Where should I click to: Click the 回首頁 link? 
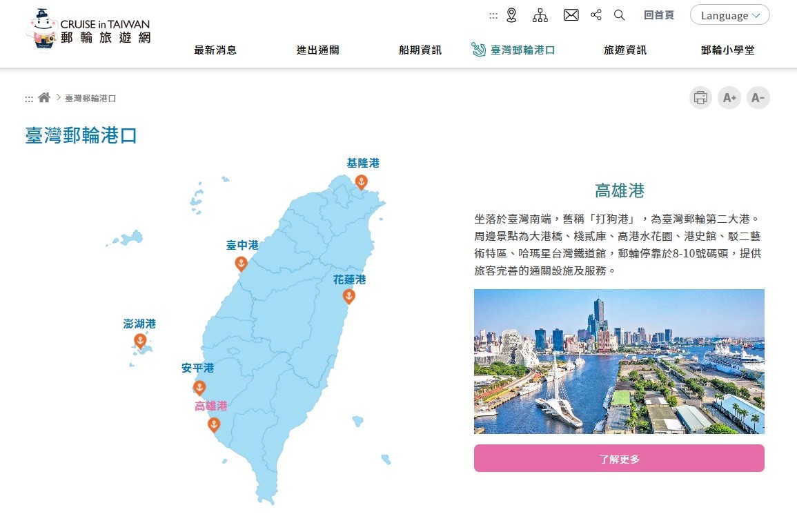(x=658, y=14)
